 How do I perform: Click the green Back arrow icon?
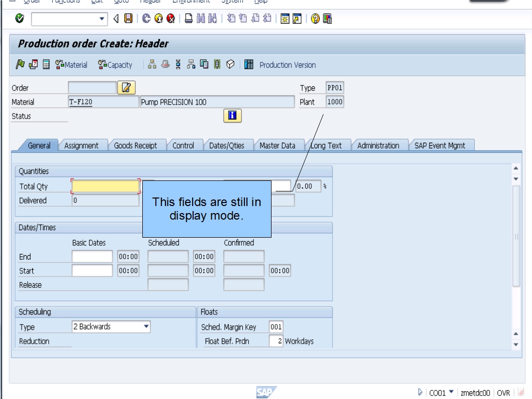point(146,18)
